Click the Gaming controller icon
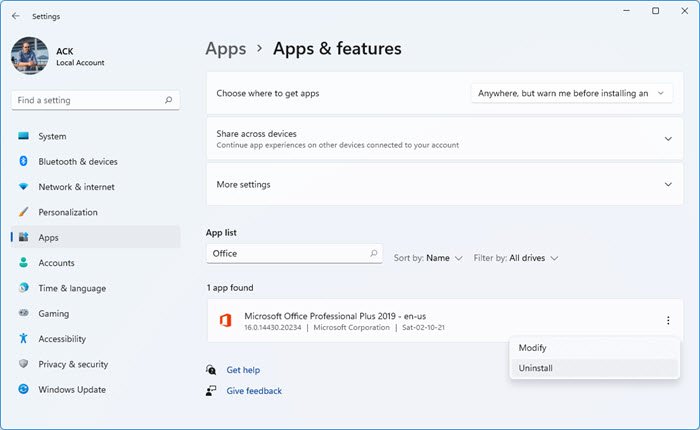 coord(23,313)
